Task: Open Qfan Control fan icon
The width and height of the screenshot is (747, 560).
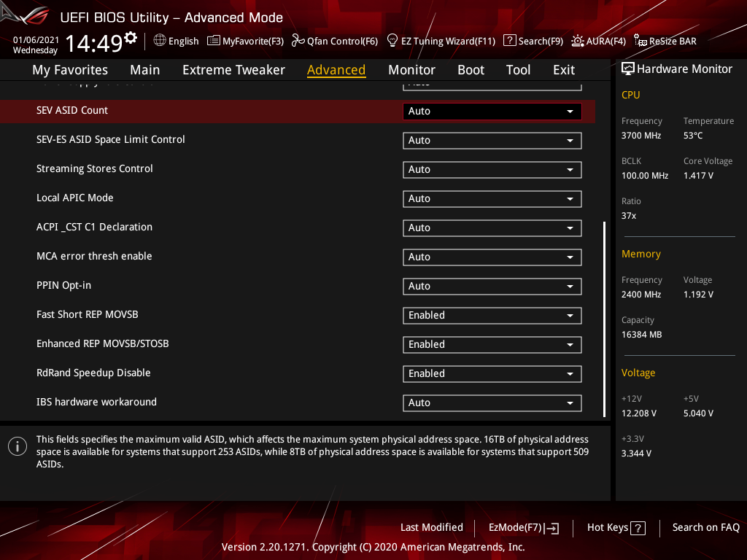Action: [298, 41]
